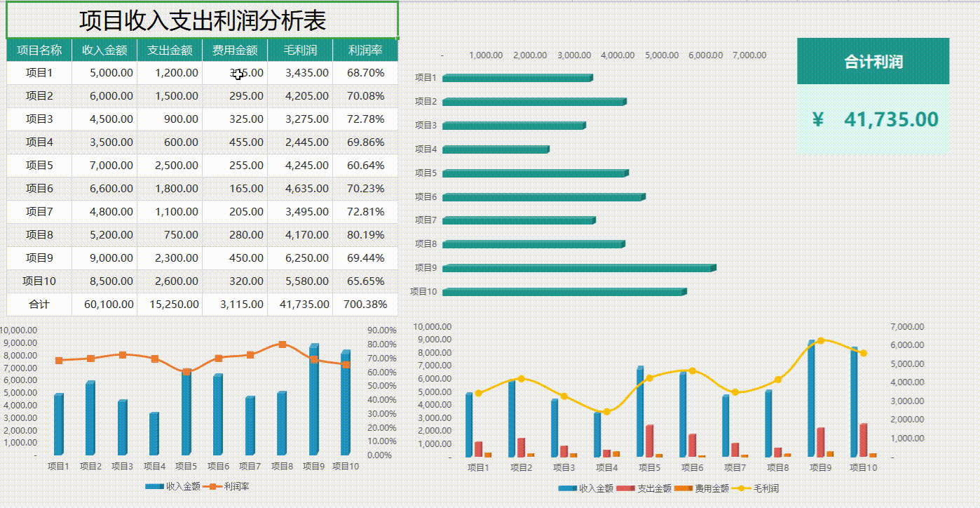The height and width of the screenshot is (508, 980).
Task: Click the 毛利润 column header cell
Action: [x=300, y=49]
